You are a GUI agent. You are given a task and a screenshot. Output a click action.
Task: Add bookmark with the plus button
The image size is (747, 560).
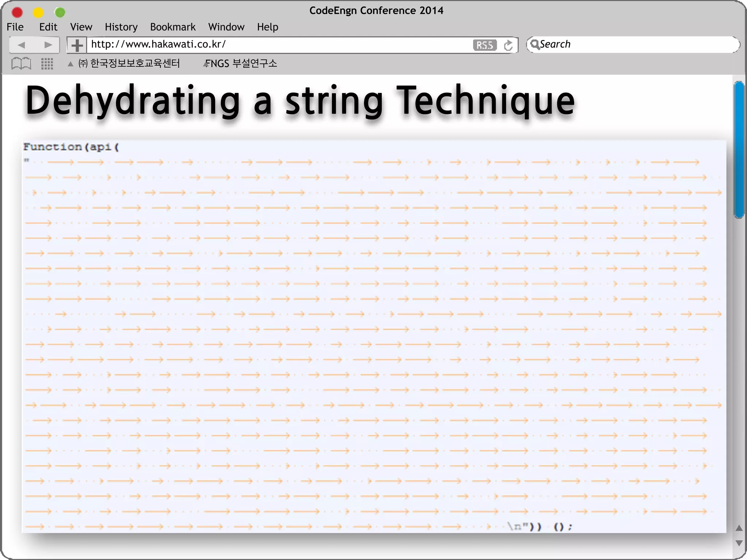[x=77, y=45]
